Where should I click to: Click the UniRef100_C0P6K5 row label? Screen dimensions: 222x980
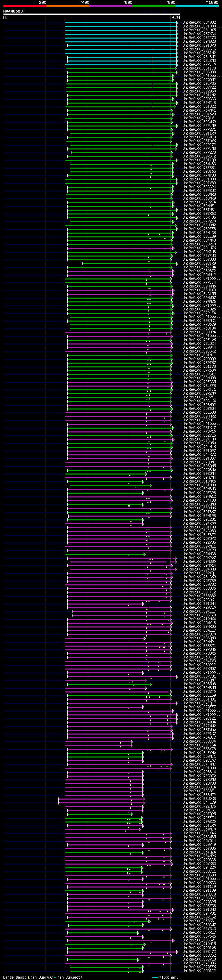coord(199,936)
